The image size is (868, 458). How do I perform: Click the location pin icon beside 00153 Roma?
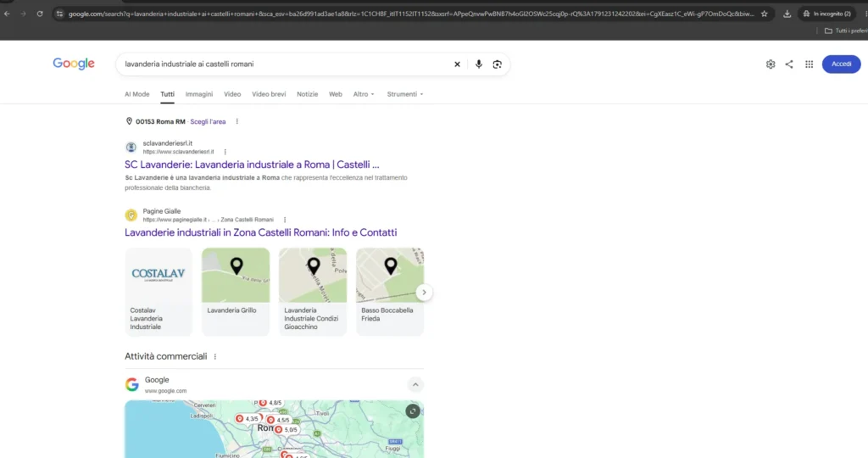coord(129,121)
